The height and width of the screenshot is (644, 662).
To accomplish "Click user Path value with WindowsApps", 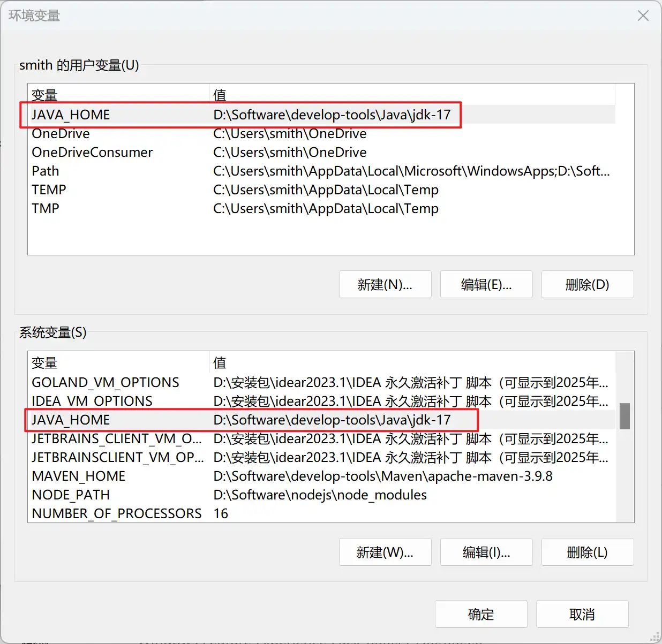I will point(411,171).
